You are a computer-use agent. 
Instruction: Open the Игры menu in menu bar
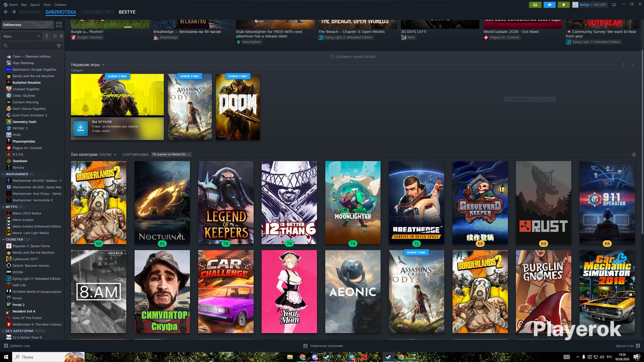(47, 5)
